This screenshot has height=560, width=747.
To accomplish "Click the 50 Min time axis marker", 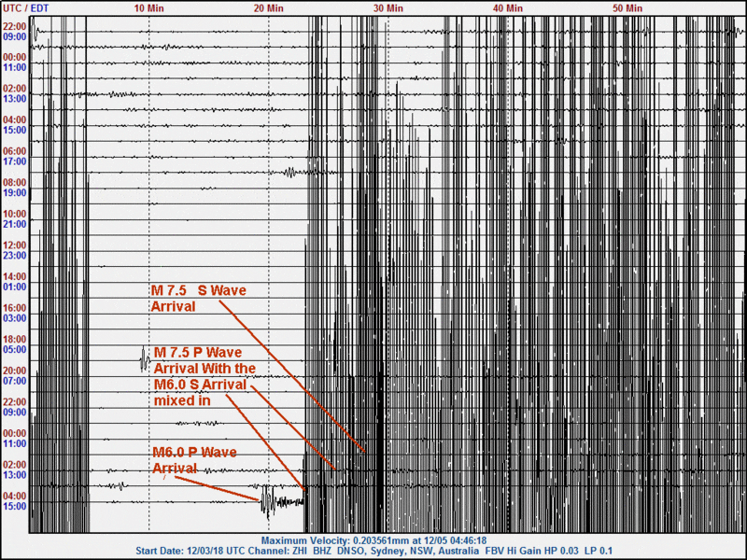I will tap(627, 7).
